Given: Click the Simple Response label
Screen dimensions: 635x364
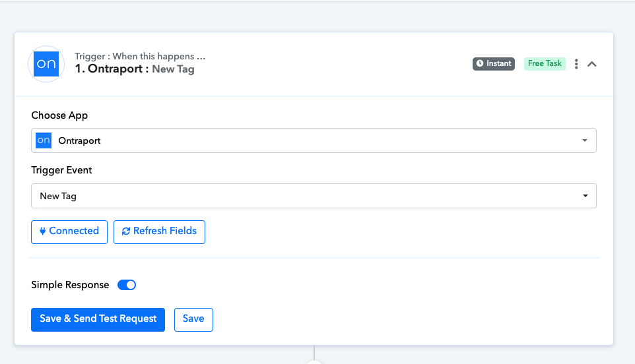Looking at the screenshot, I should click(x=70, y=285).
